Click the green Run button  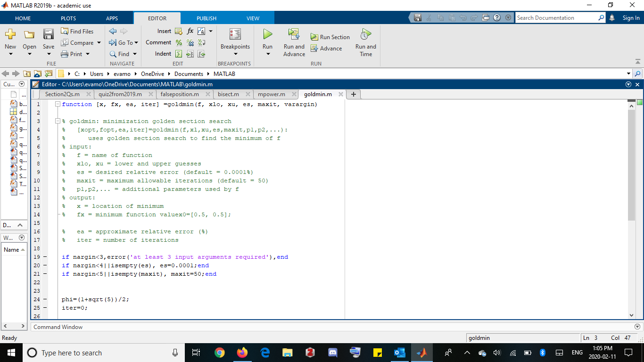[x=268, y=34]
